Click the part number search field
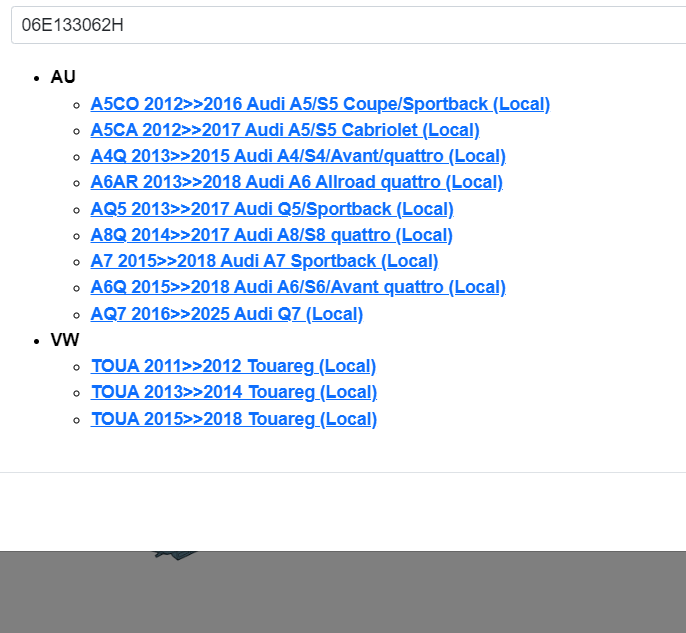 tap(340, 25)
